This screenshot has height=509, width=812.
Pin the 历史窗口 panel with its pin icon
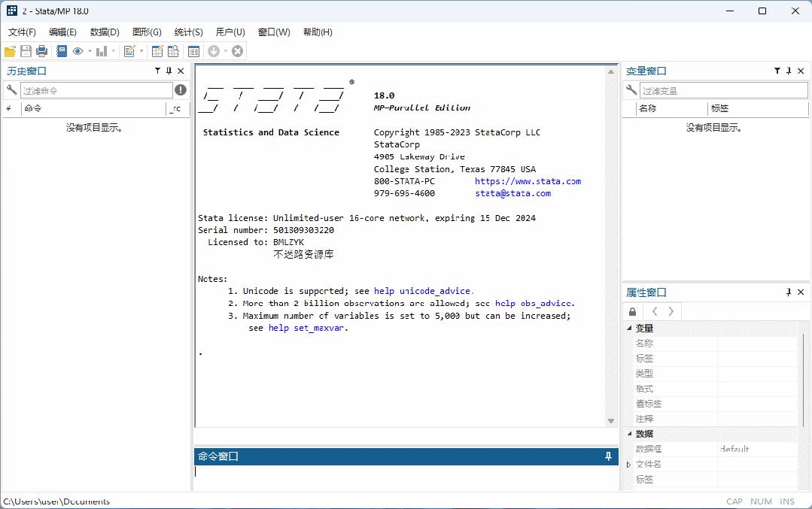(x=169, y=70)
